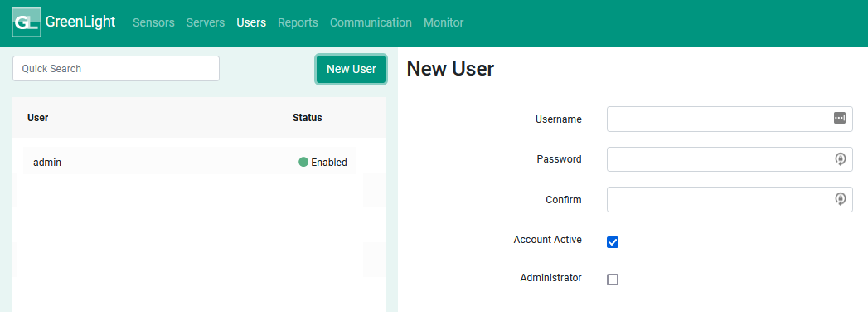
Task: Click the green Enabled status dot
Action: point(303,163)
